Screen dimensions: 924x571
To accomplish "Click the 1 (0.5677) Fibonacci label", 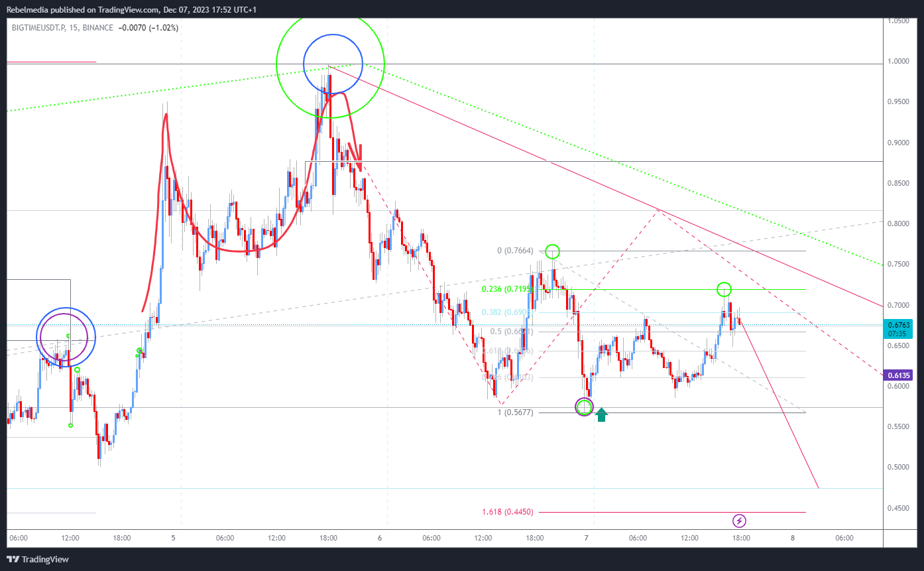I will [x=515, y=412].
